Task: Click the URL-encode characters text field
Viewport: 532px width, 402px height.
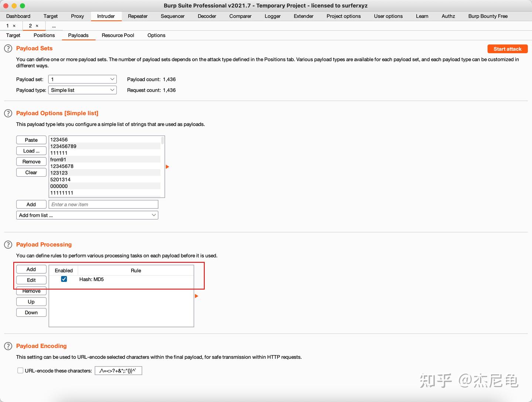Action: coord(119,371)
